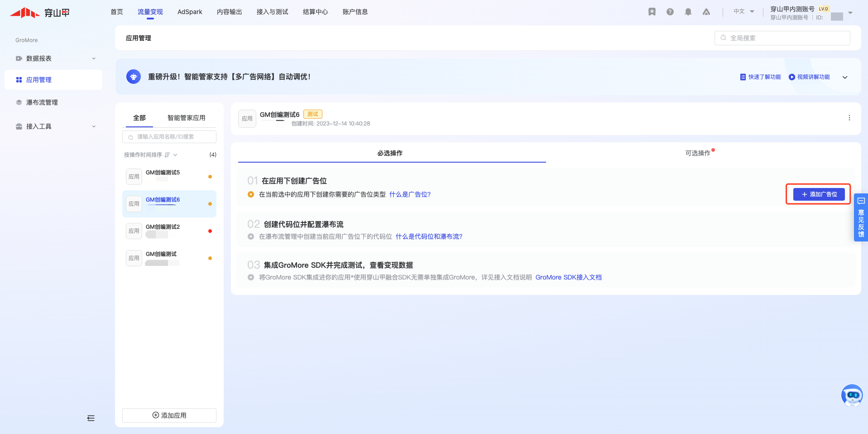868x434 pixels.
Task: Click the magnifier icon in 全局搜索
Action: [x=724, y=38]
